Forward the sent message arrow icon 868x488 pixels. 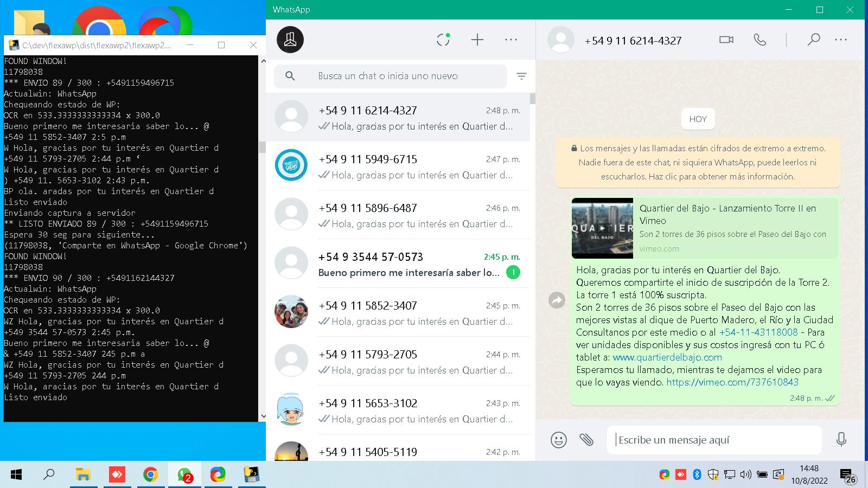[557, 300]
